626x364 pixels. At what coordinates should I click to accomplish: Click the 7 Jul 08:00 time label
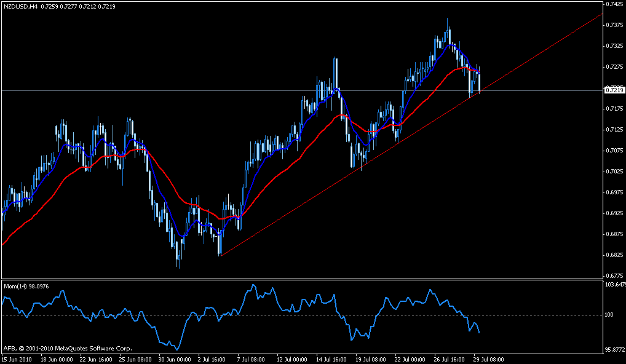[x=252, y=359]
